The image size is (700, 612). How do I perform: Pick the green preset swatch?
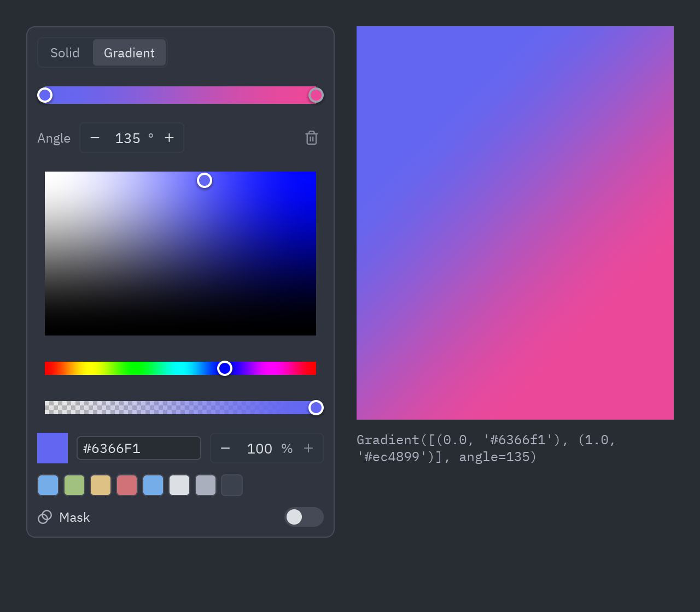(74, 485)
